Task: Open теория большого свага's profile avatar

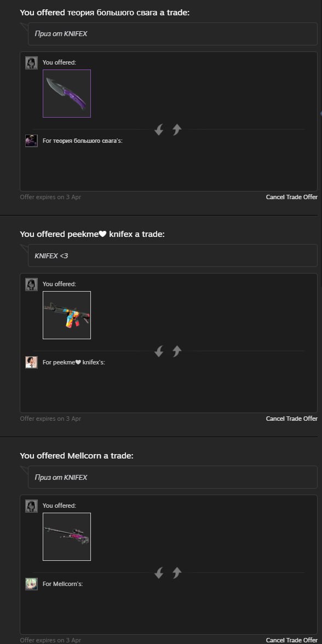Action: click(x=31, y=141)
